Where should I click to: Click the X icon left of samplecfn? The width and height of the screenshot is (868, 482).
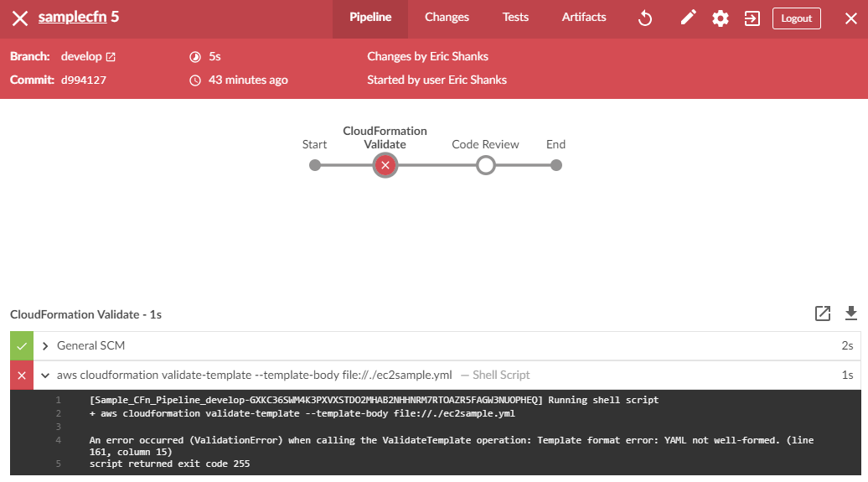(19, 18)
